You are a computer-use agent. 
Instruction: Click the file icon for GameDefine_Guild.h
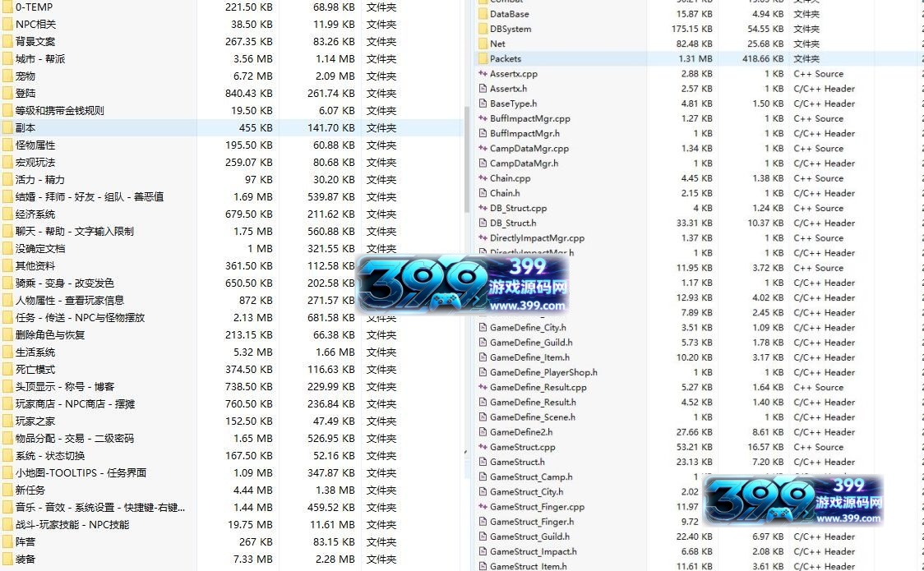click(x=483, y=342)
